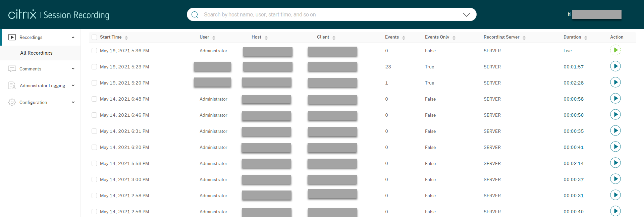Play the live recording from 5:36 PM

tap(615, 50)
